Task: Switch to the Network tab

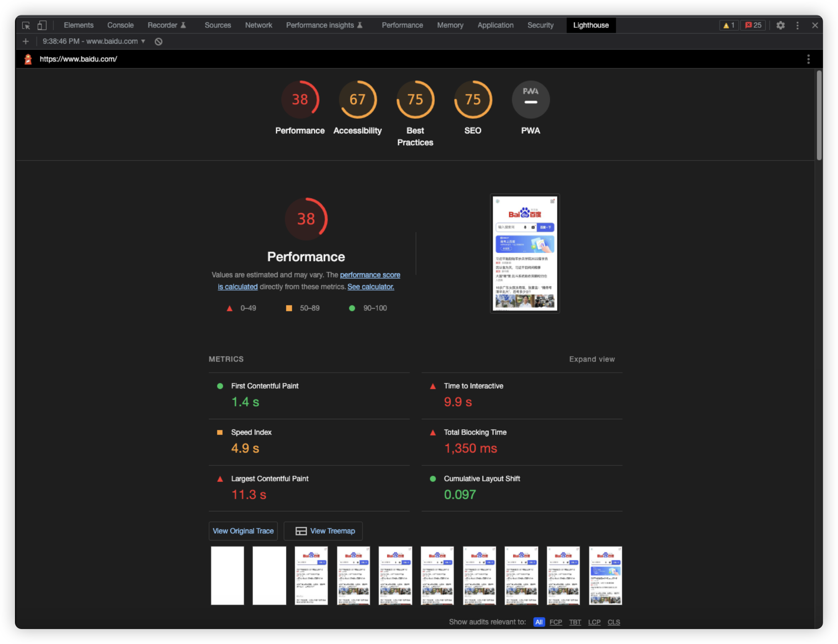Action: [258, 25]
